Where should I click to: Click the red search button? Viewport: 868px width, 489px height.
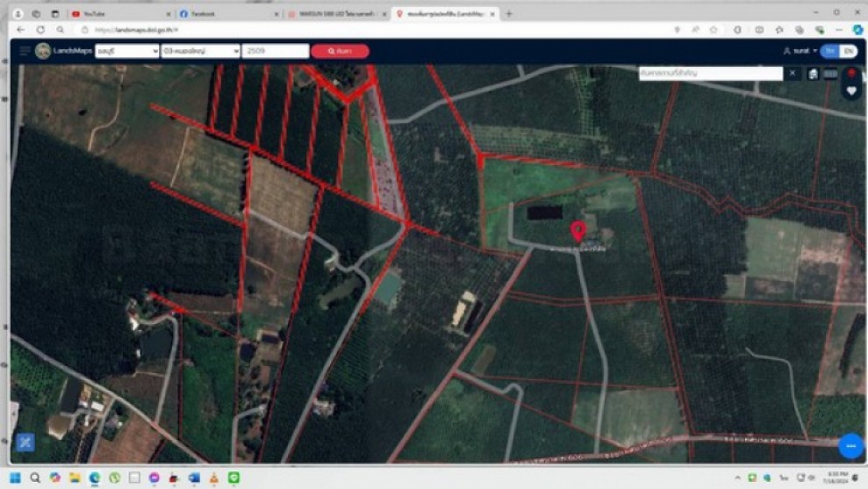coord(340,51)
